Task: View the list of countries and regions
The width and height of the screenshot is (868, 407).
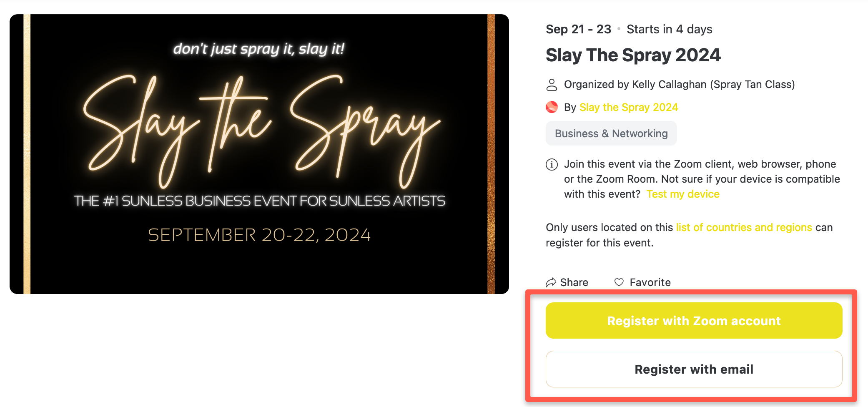Action: click(744, 227)
